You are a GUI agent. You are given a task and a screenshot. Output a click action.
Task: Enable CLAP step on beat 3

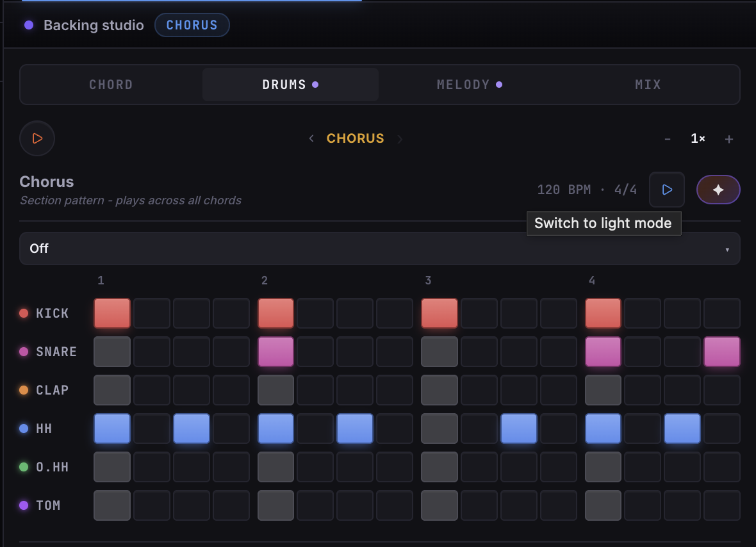440,390
